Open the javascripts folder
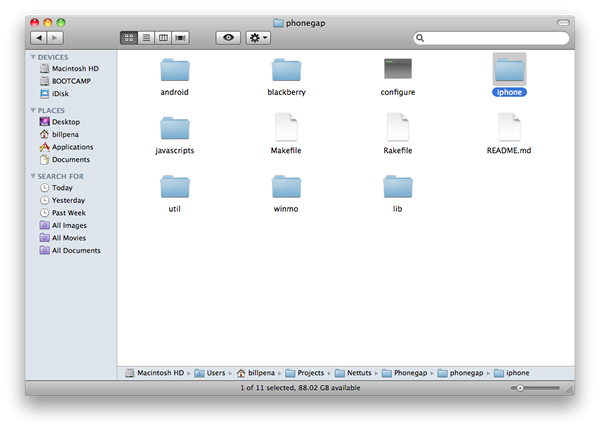This screenshot has width=600, height=429. (174, 129)
